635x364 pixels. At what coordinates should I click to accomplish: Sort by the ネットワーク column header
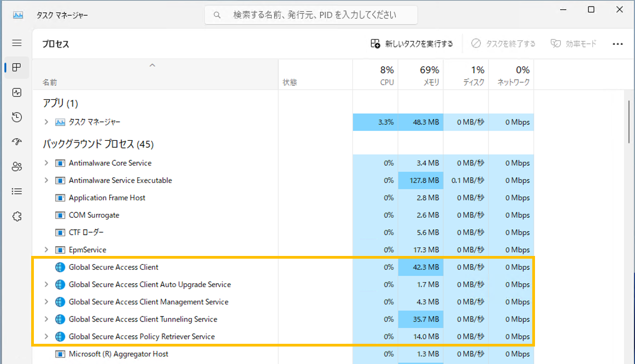pos(511,75)
